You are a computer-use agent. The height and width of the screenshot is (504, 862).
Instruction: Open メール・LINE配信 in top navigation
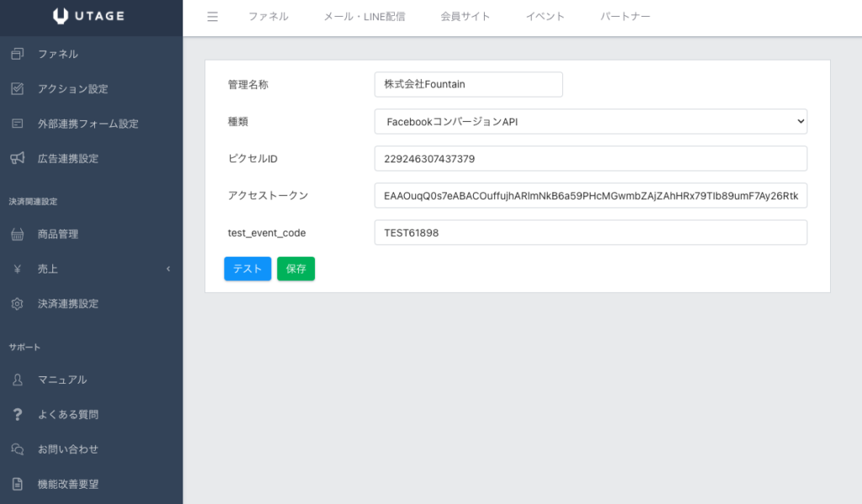(x=364, y=17)
